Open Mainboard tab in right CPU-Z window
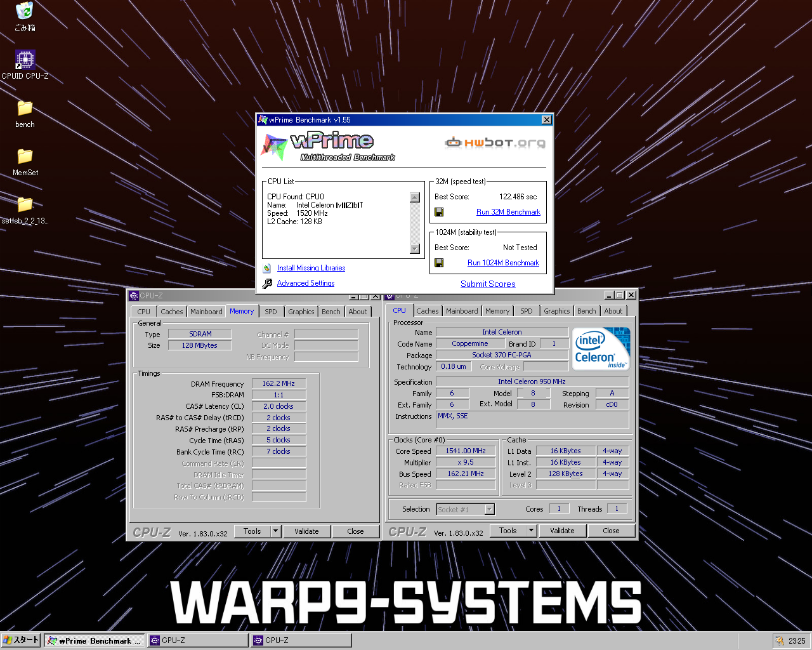 click(462, 311)
